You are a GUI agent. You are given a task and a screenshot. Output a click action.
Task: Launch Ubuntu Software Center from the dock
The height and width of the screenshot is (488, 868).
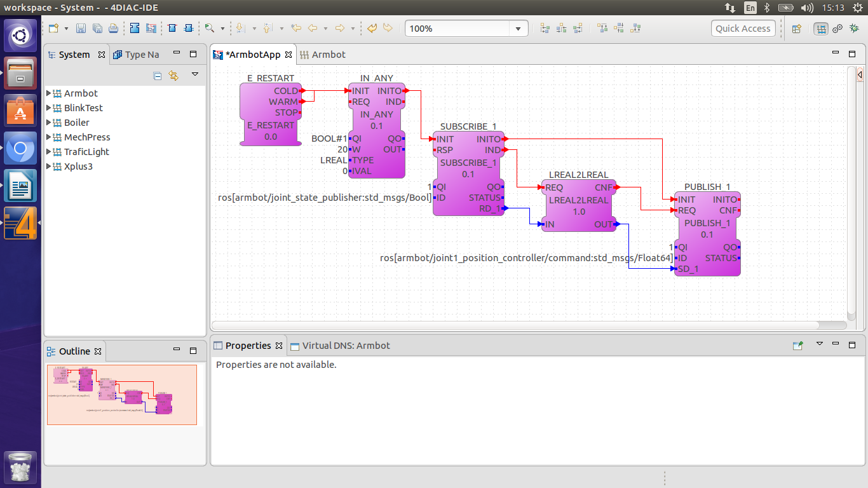point(20,111)
